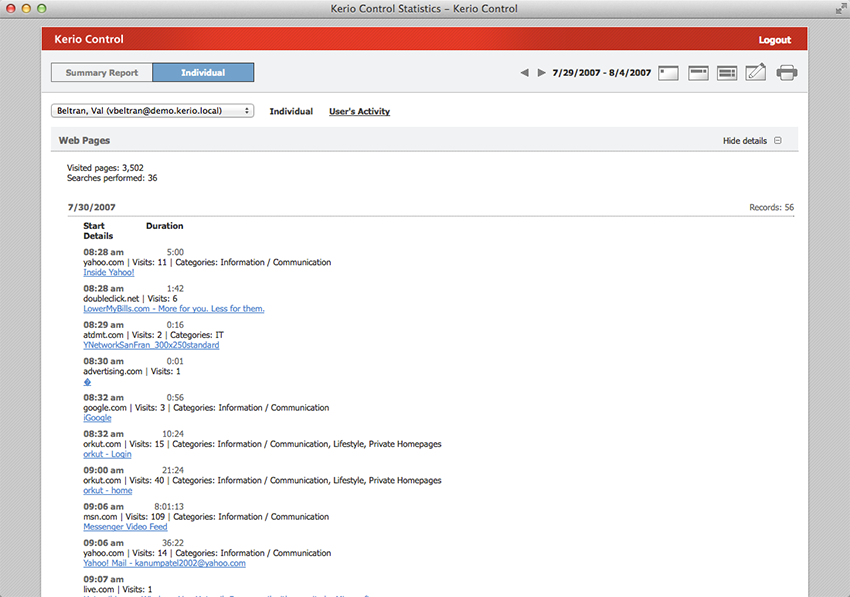Click the Records: 56 count
The image size is (850, 597).
tap(771, 207)
